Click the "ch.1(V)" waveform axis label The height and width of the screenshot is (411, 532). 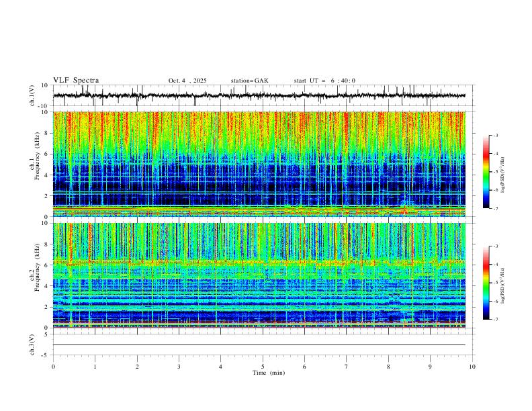[32, 95]
